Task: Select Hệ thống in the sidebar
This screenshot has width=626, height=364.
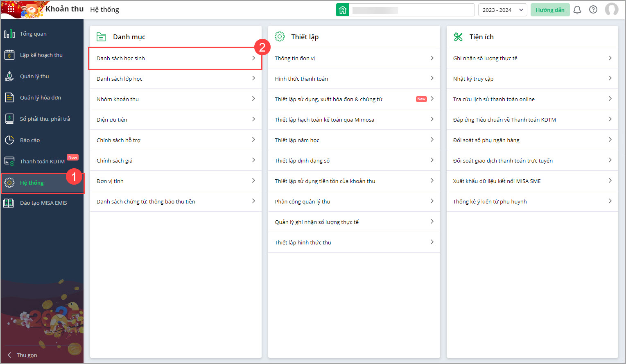Action: (x=32, y=183)
